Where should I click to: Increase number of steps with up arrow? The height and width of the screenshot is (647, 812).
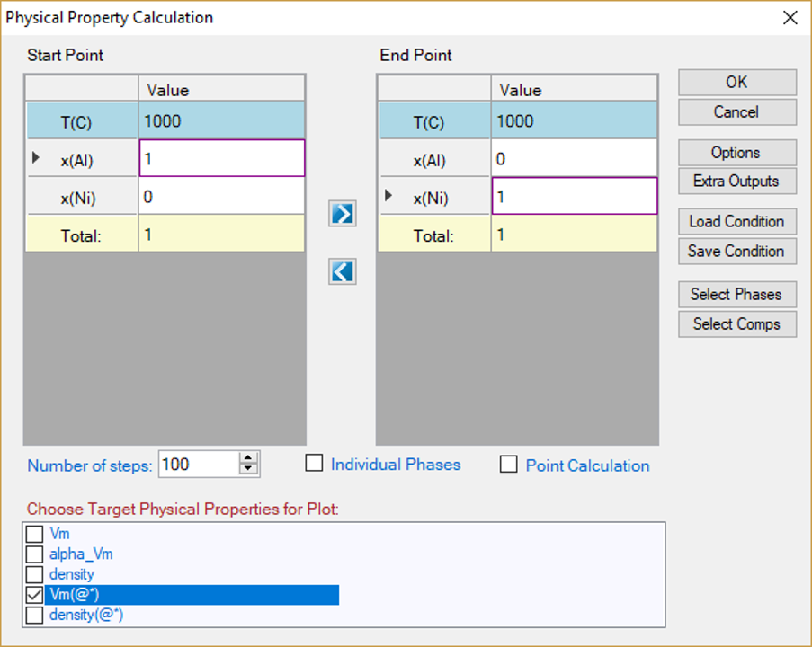[x=248, y=458]
